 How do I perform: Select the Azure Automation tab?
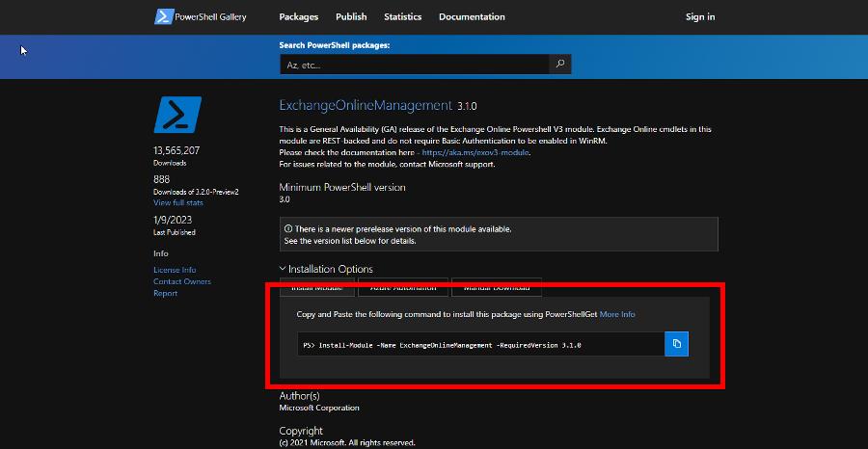pos(402,287)
